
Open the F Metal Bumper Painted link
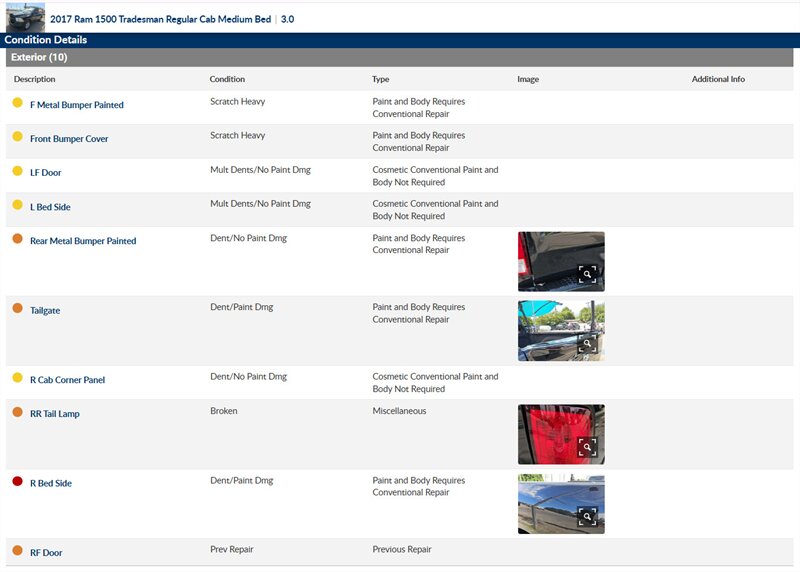pyautogui.click(x=77, y=105)
